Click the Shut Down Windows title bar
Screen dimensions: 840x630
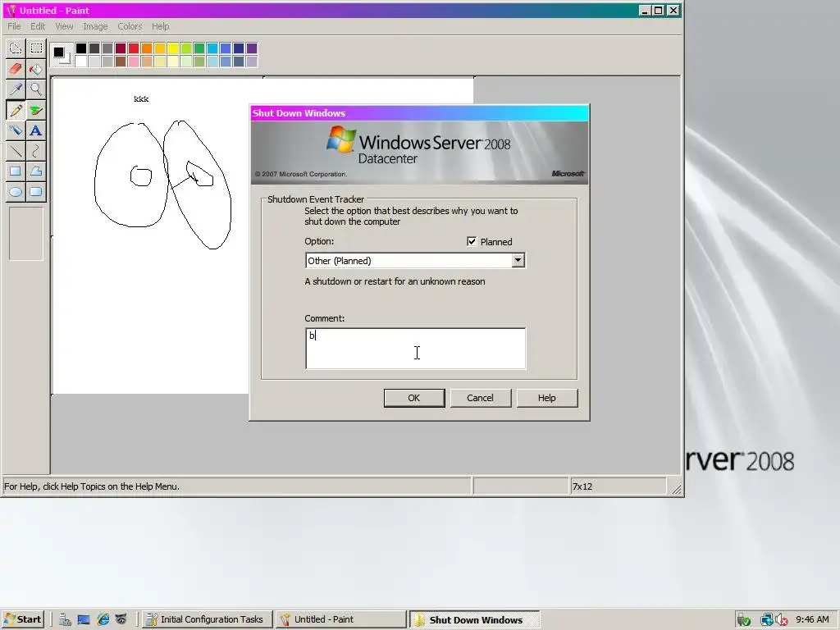[x=419, y=113]
